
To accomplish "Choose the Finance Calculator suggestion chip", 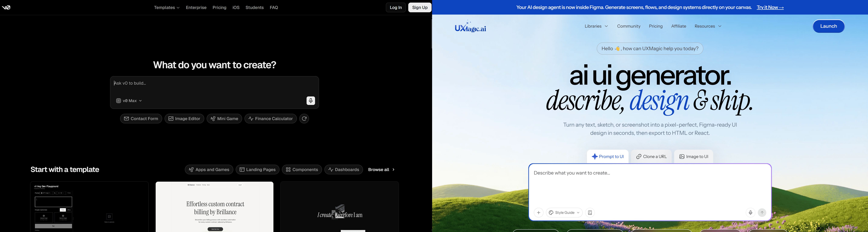I will click(271, 119).
